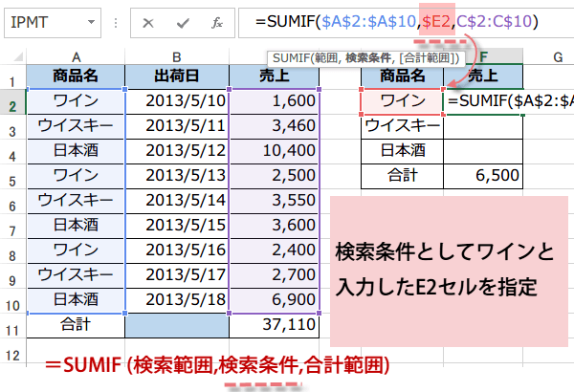Select all cells with the corner triangle
The width and height of the screenshot is (574, 392).
(x=18, y=57)
